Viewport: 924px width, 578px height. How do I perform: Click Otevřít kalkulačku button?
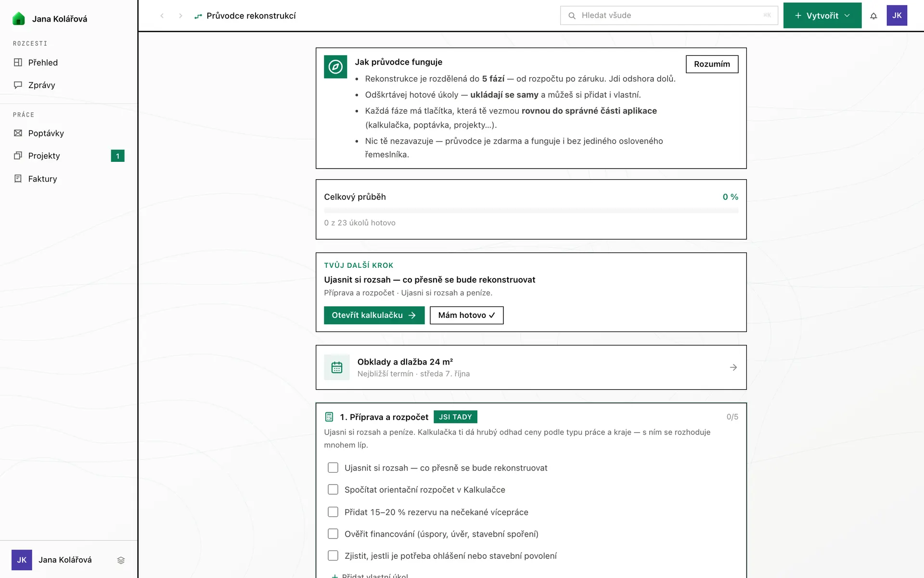tap(374, 315)
